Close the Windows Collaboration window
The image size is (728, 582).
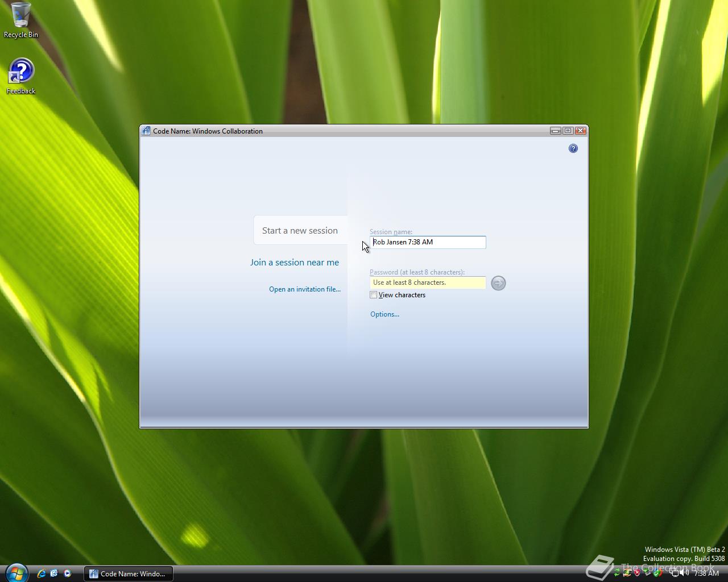580,131
